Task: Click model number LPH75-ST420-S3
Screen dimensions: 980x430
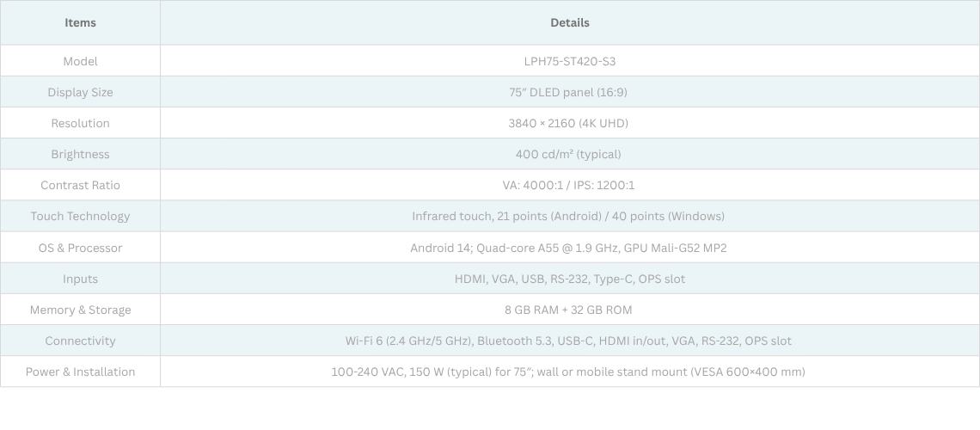Action: tap(569, 61)
